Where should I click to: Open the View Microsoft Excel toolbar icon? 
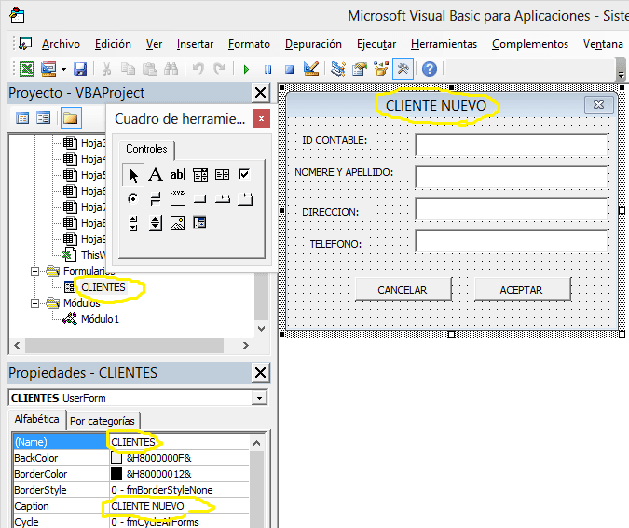tap(27, 69)
